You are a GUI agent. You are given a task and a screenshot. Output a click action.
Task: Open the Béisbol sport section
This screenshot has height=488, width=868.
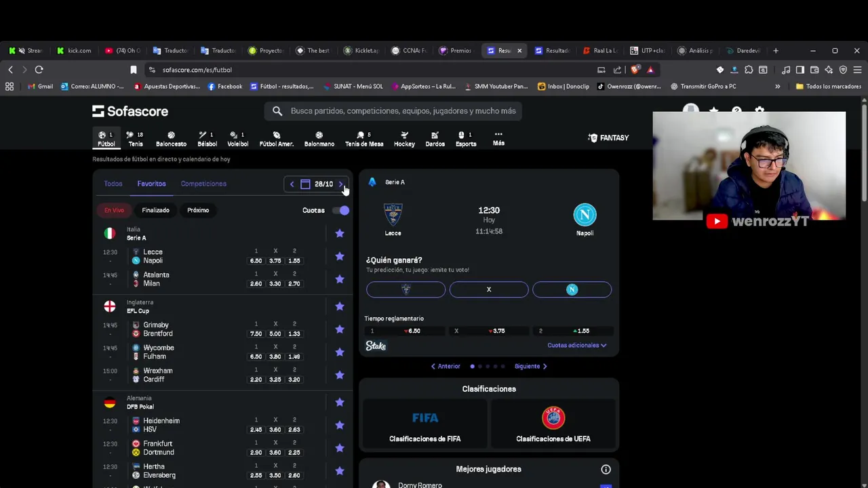point(207,138)
